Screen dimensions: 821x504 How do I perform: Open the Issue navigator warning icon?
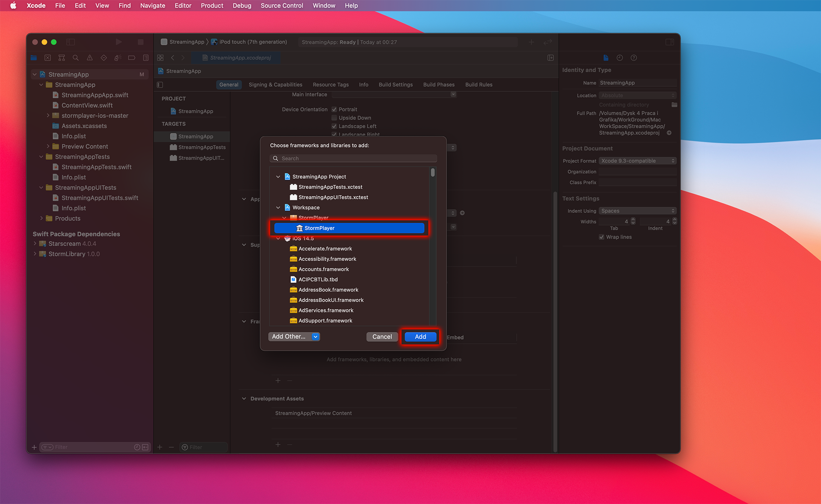point(90,58)
